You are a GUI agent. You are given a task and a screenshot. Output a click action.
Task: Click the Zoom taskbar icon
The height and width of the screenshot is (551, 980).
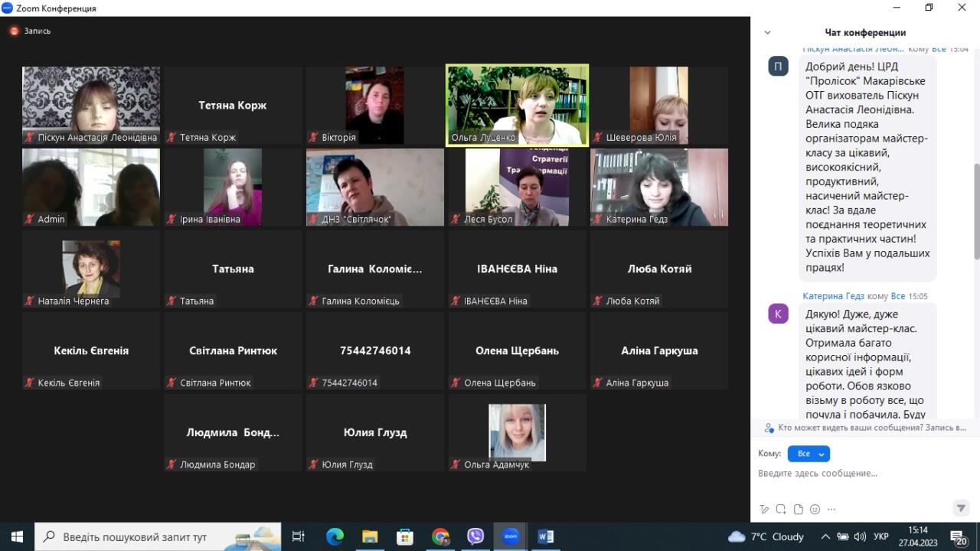click(x=511, y=536)
